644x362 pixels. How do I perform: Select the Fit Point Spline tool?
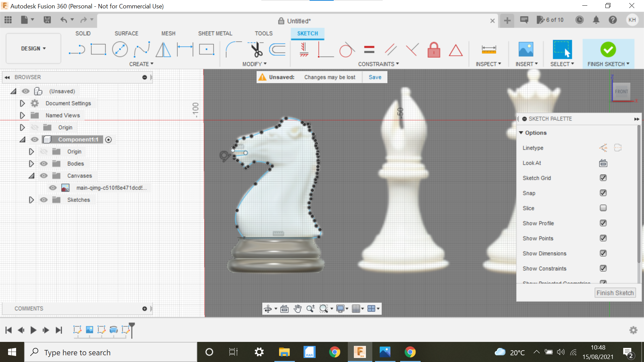click(x=142, y=49)
